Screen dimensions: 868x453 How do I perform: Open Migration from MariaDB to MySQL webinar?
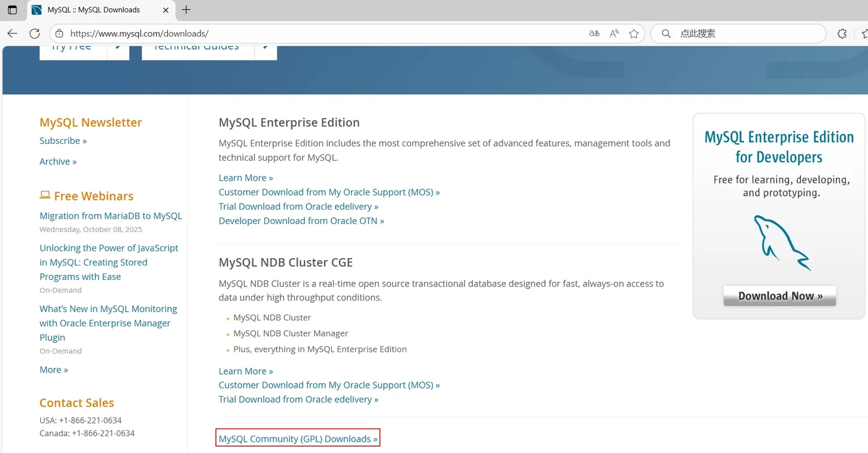coord(111,216)
